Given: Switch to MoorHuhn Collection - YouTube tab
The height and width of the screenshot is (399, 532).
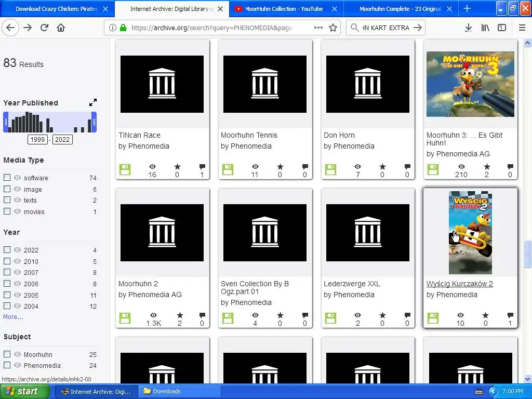Looking at the screenshot, I should 287,9.
